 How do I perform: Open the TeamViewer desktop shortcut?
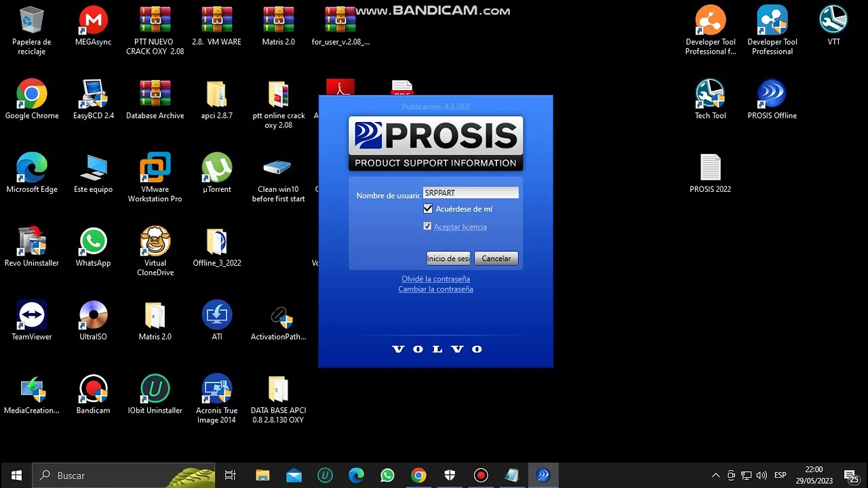(x=31, y=321)
